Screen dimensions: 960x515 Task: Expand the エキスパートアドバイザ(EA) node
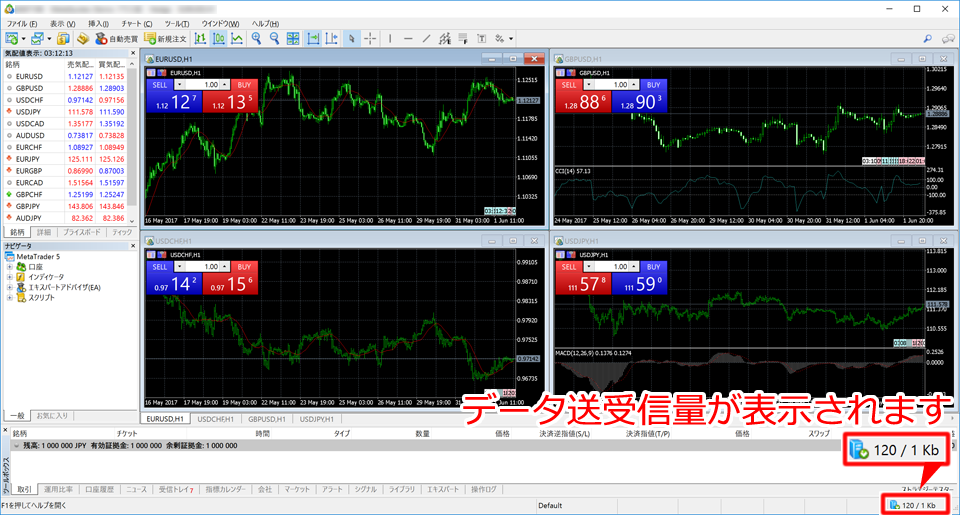click(x=9, y=287)
